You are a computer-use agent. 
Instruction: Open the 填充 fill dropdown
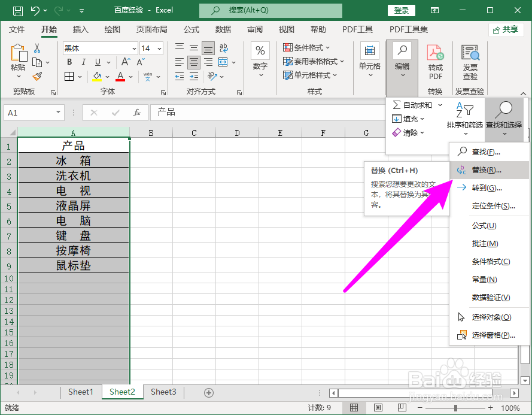[408, 119]
